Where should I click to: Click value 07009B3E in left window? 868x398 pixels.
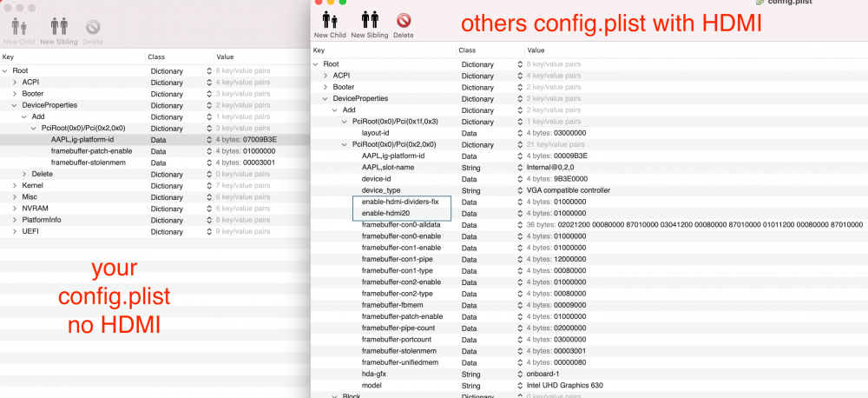pos(260,140)
